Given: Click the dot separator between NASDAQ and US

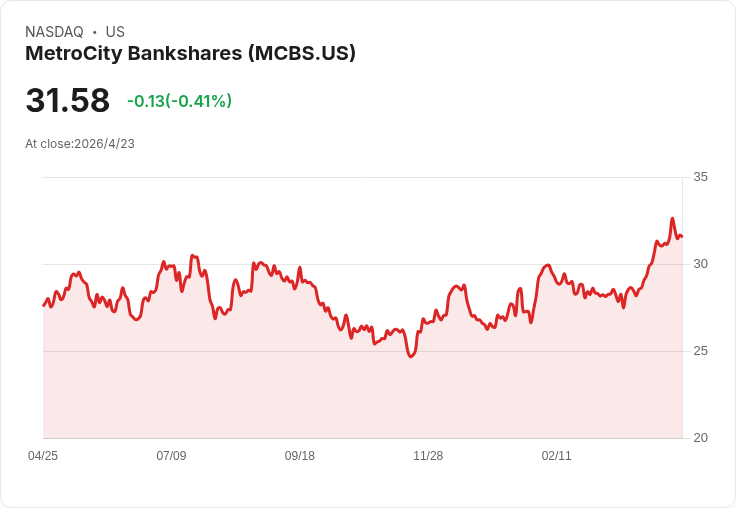Looking at the screenshot, I should pos(95,32).
